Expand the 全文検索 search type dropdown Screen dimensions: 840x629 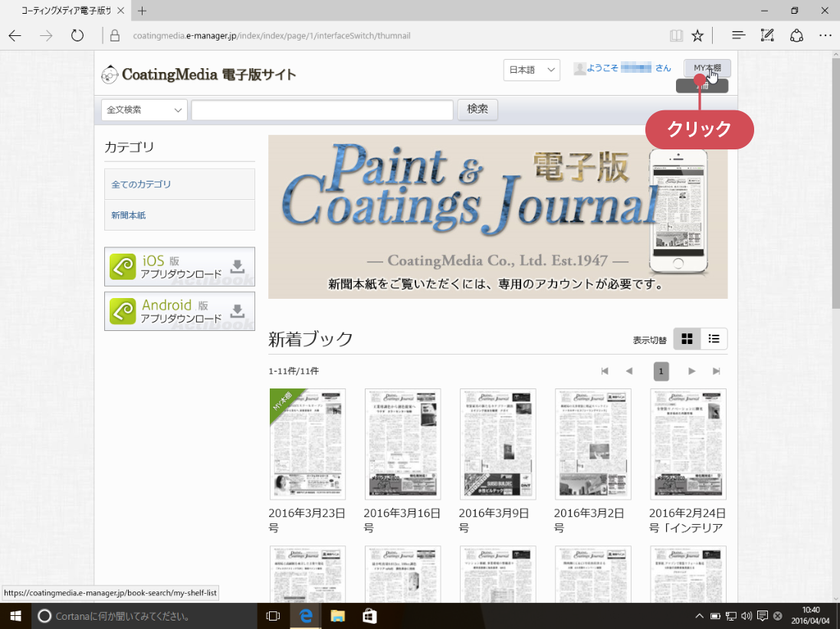(144, 110)
